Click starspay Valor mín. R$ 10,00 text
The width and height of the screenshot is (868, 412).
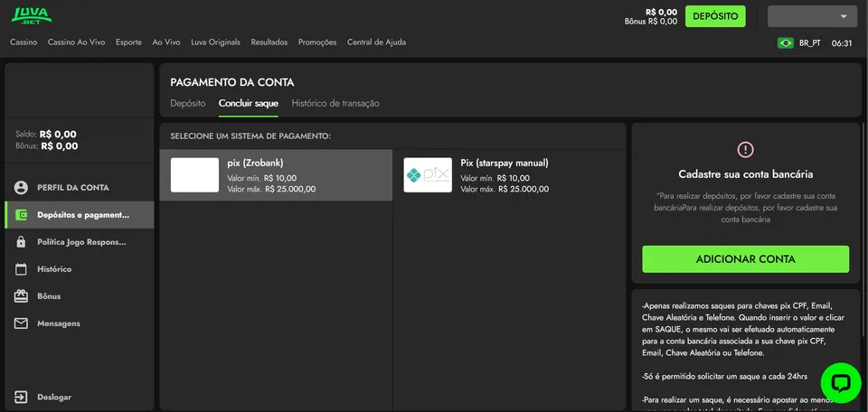point(495,178)
